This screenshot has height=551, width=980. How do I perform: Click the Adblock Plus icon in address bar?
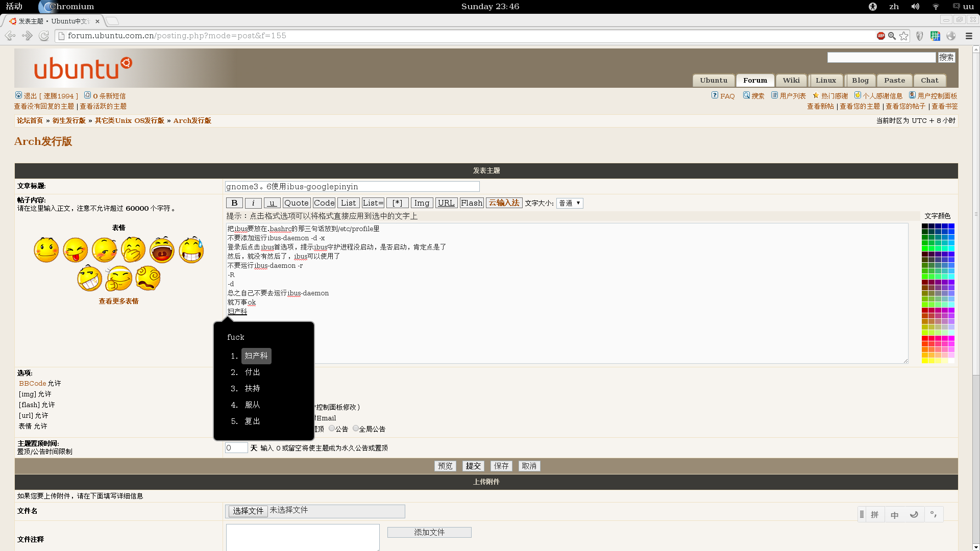[x=881, y=36]
